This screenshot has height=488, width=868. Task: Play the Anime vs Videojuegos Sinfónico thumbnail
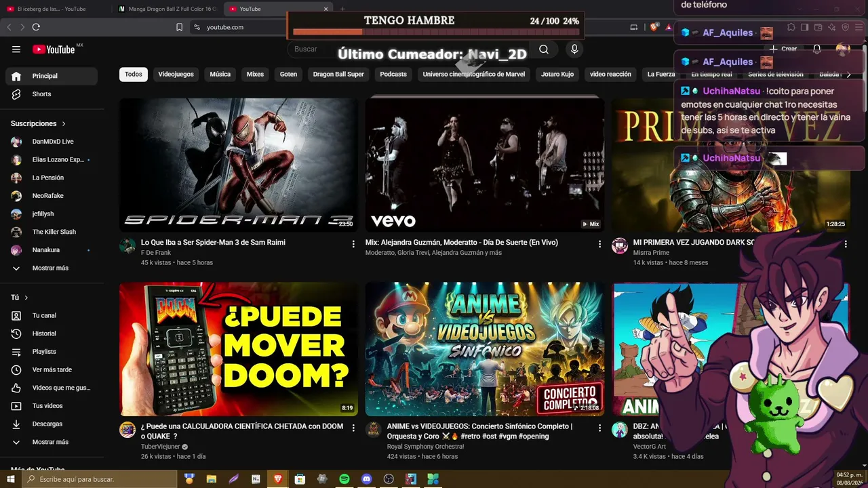coord(484,349)
